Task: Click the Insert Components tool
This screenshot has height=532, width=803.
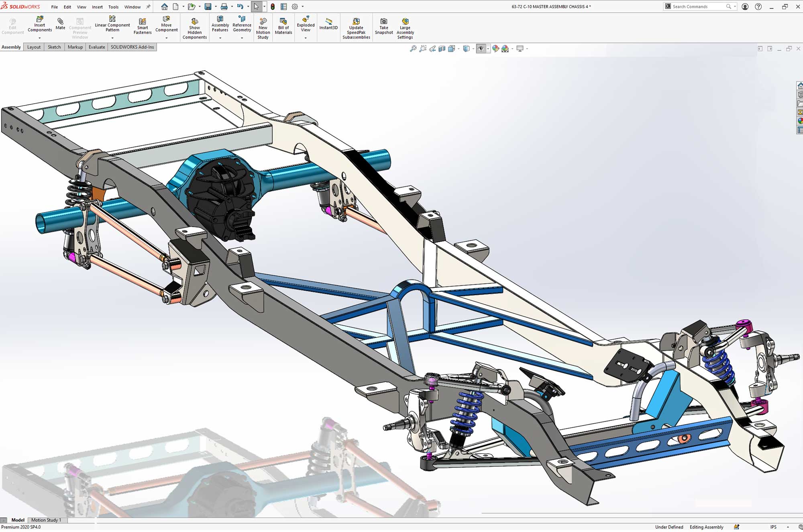Action: (40, 24)
